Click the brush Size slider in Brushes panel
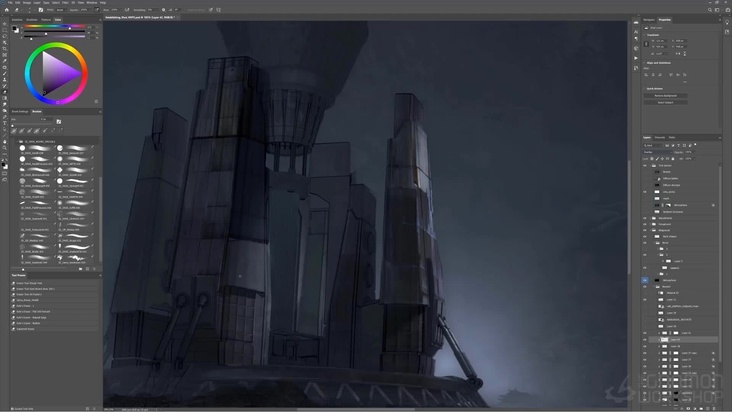The width and height of the screenshot is (732, 412). point(32,125)
